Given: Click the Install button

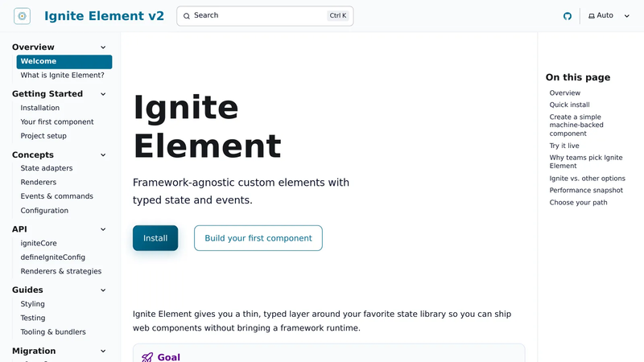Looking at the screenshot, I should pos(155,238).
